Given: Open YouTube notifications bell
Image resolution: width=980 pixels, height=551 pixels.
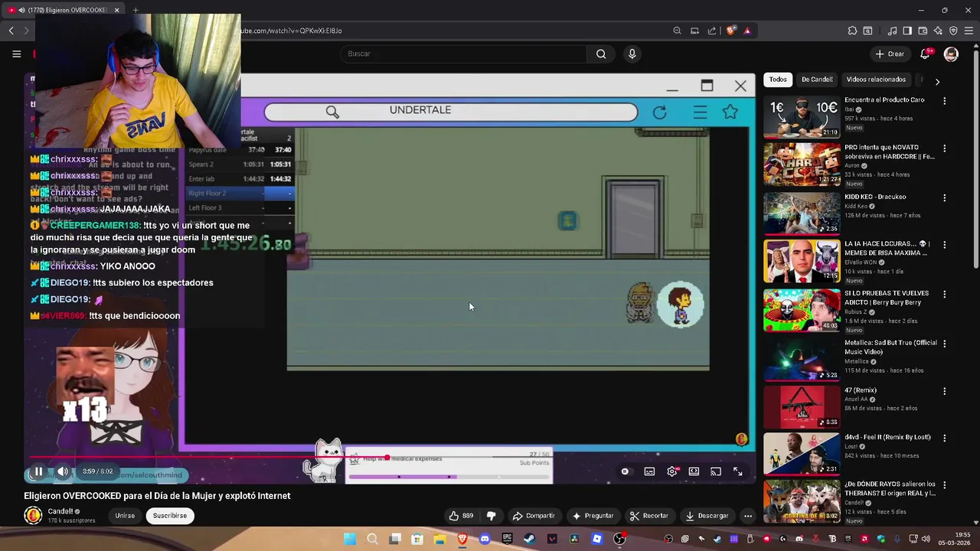Looking at the screenshot, I should (925, 54).
